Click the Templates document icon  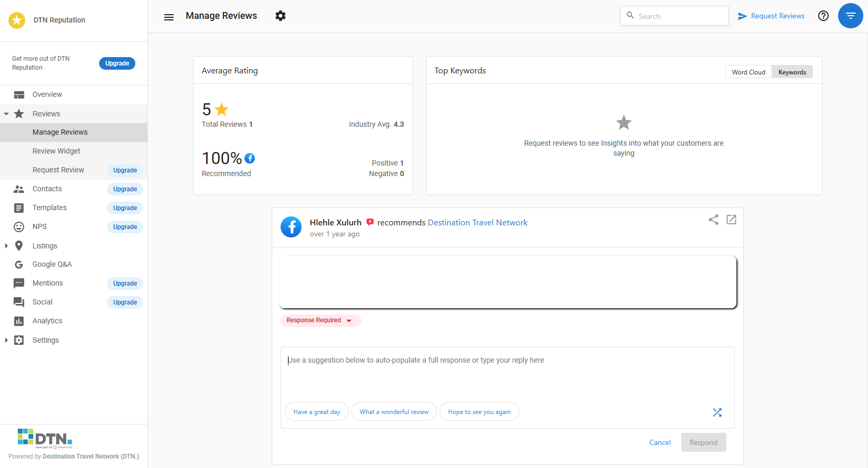pyautogui.click(x=19, y=208)
